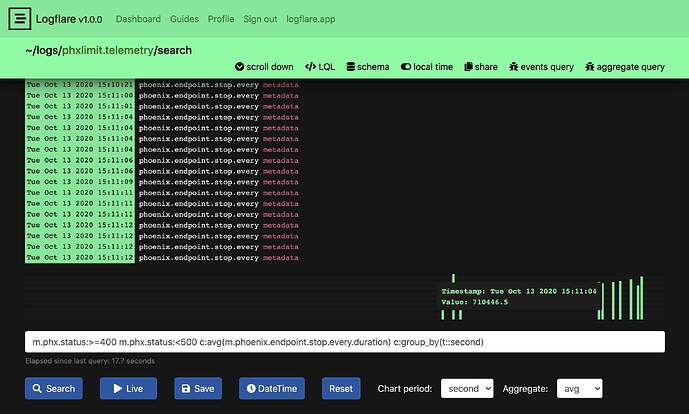Image resolution: width=689 pixels, height=414 pixels.
Task: Open events query debug icon
Action: pos(514,67)
